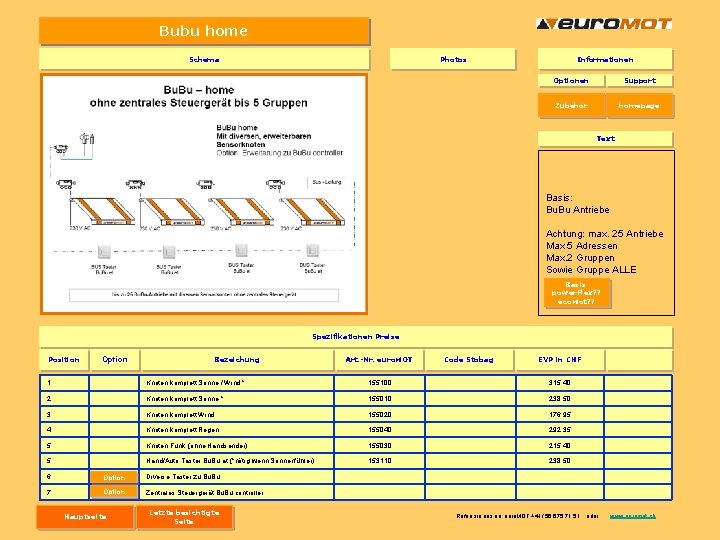Select 'Diverse Taster zu BuBu' text

click(x=183, y=477)
